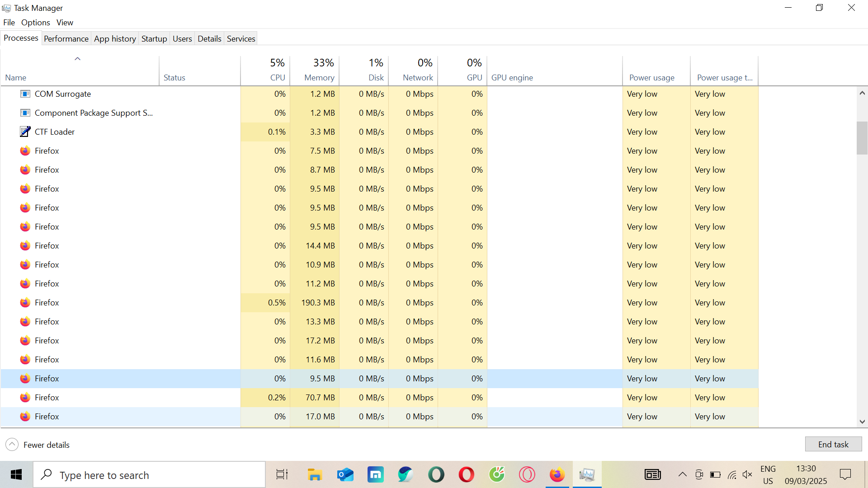Image resolution: width=868 pixels, height=488 pixels.
Task: Sort by GPU engine column
Action: coord(555,71)
